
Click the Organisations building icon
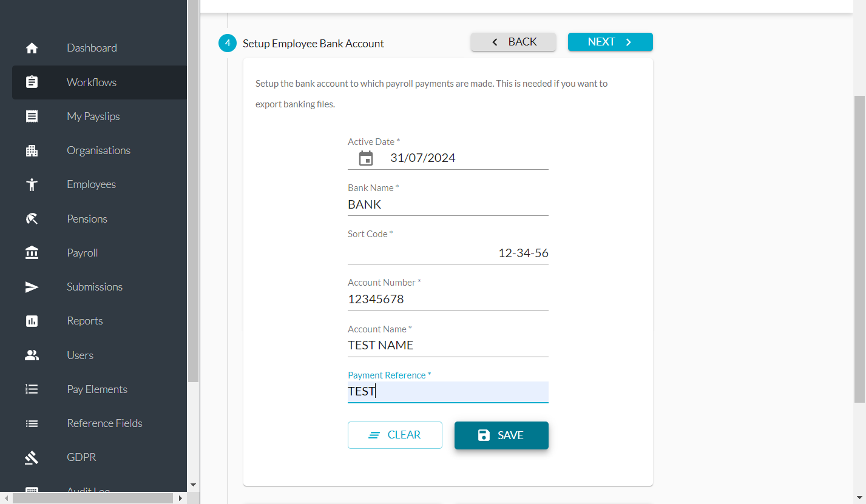click(32, 150)
